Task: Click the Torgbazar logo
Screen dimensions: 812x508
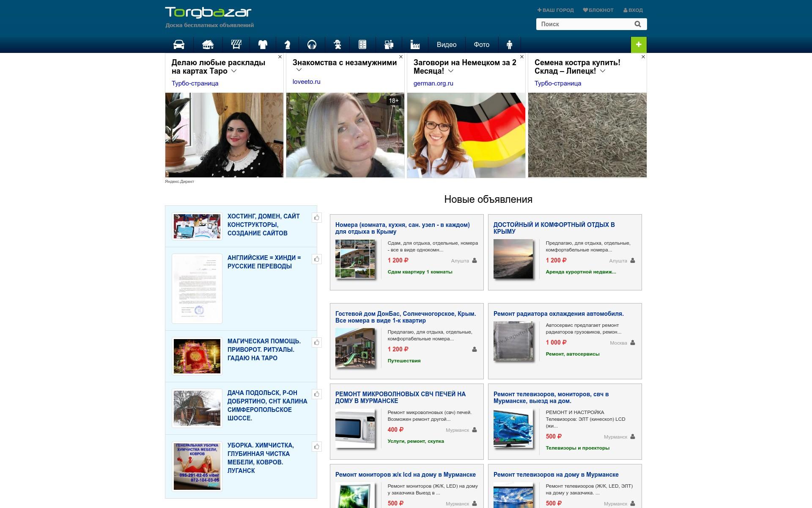Action: click(x=208, y=12)
